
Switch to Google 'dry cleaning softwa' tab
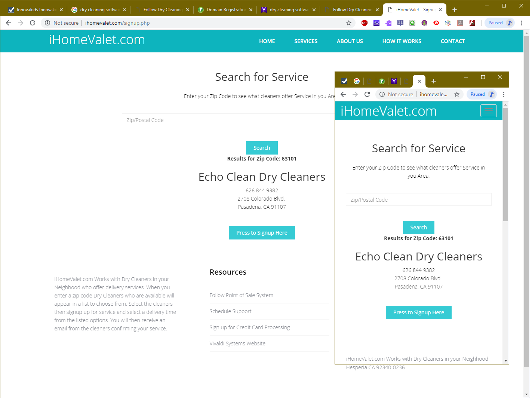click(x=98, y=10)
